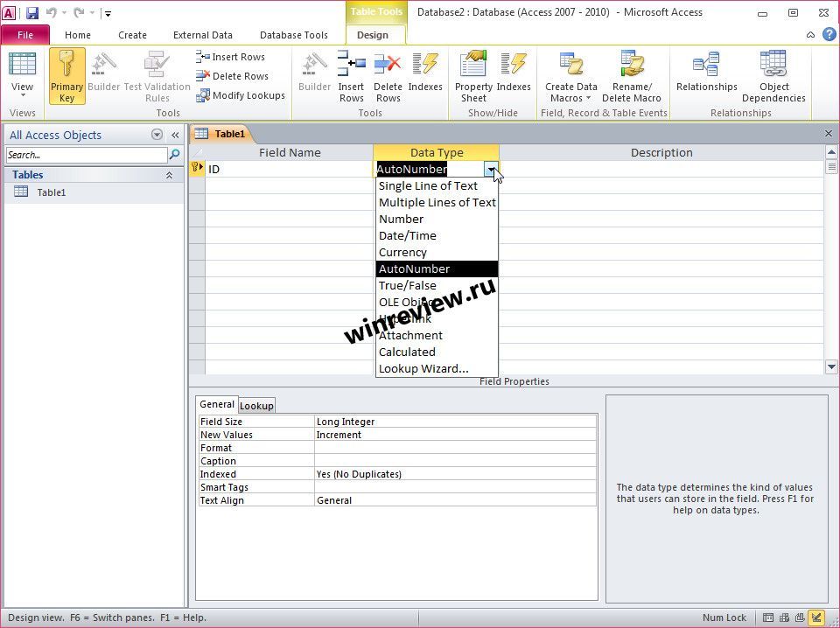Open the Database Tools tab
This screenshot has width=840, height=628.
(294, 35)
